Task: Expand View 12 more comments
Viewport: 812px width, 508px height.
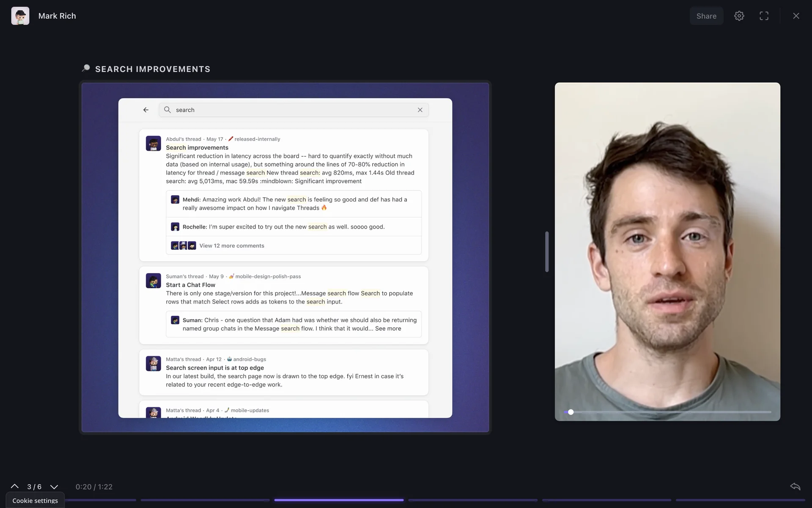Action: 232,246
